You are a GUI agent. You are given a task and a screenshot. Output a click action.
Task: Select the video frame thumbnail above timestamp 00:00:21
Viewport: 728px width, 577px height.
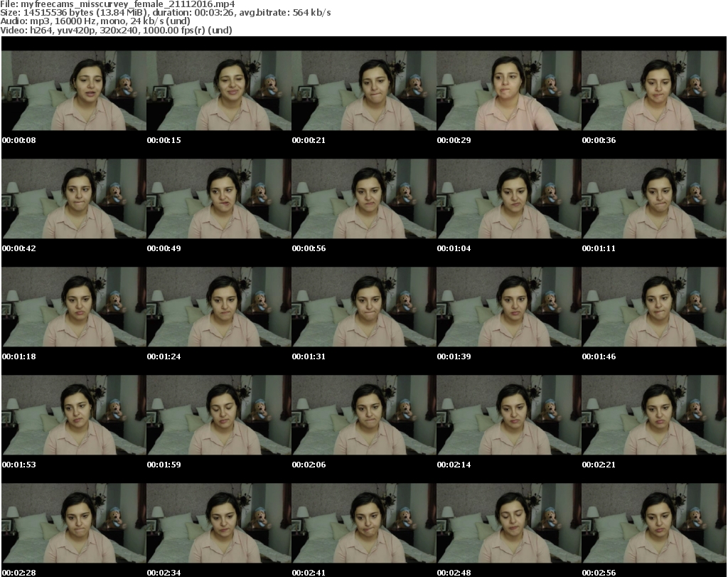363,90
